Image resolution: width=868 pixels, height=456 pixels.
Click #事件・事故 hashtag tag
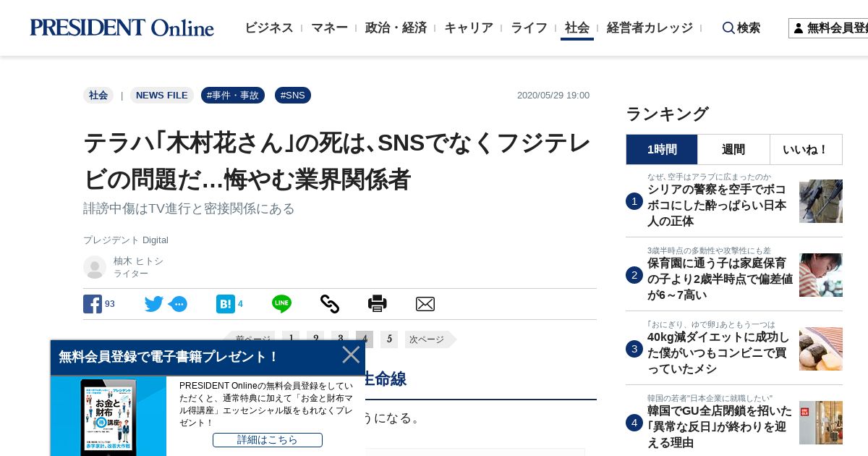coord(233,95)
